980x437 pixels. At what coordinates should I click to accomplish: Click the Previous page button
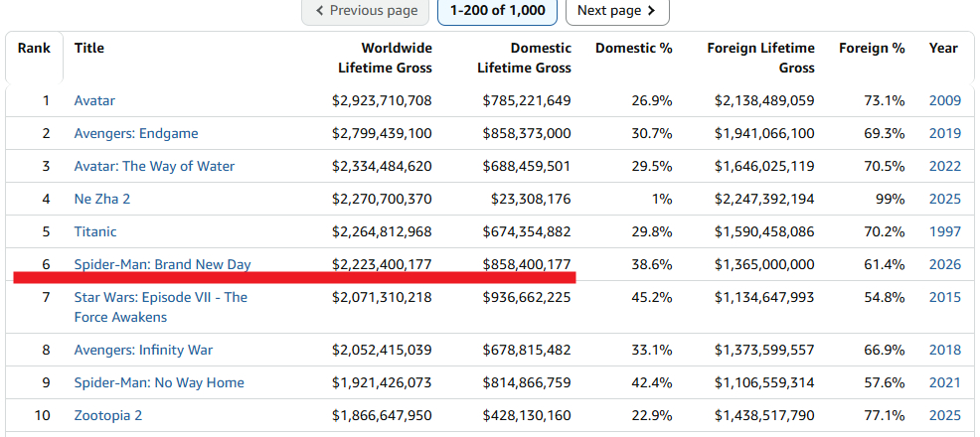point(366,11)
